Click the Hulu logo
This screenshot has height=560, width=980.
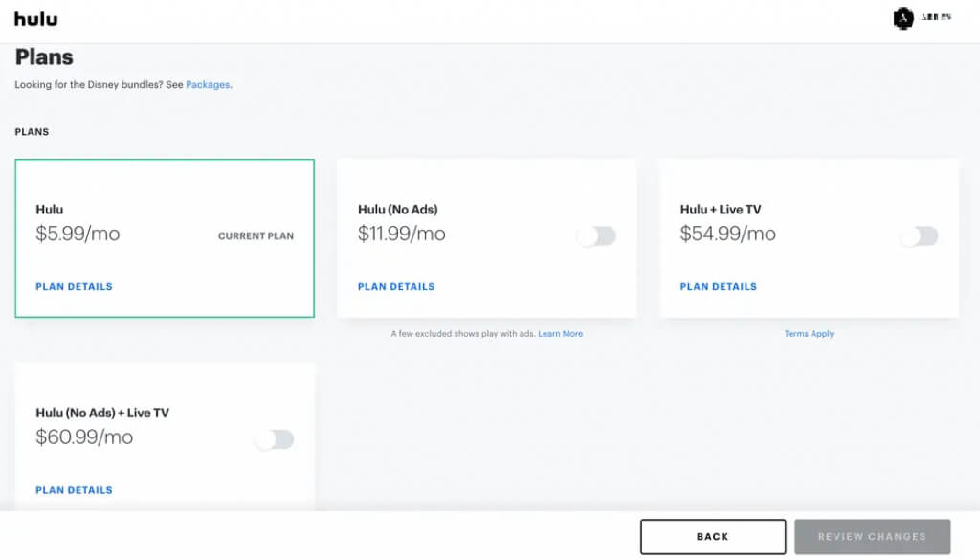point(35,18)
